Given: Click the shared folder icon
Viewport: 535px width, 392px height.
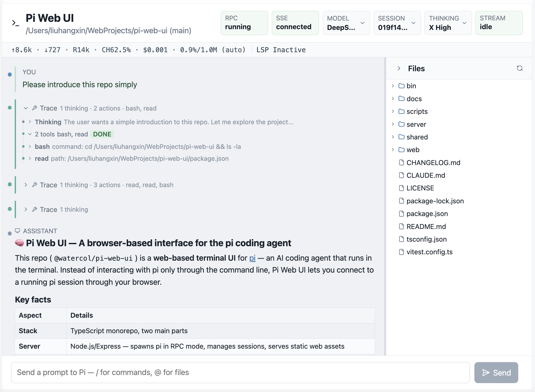Looking at the screenshot, I should point(401,137).
